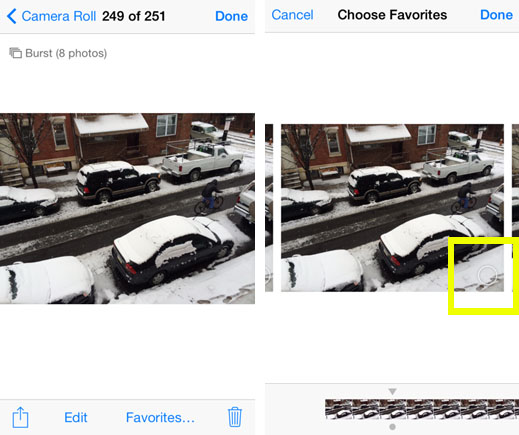Tap the next photo peeking at right edge
This screenshot has height=435, width=519.
coord(515,208)
